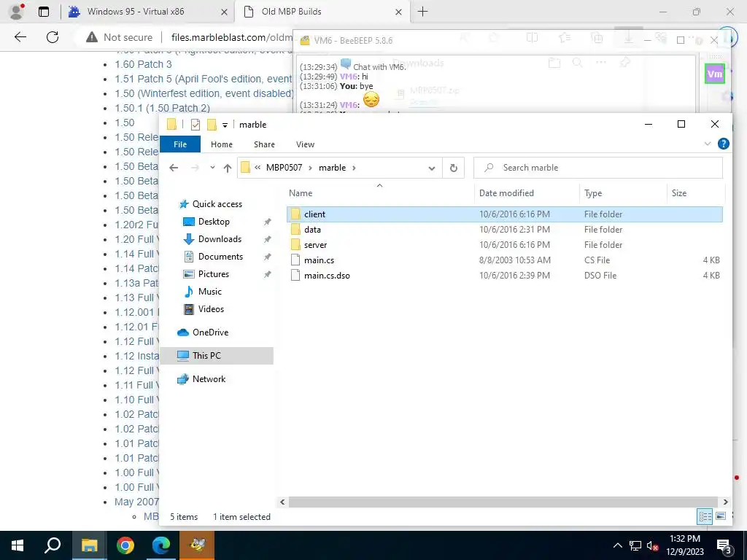
Task: Click the Explorer Back arrow
Action: (174, 168)
